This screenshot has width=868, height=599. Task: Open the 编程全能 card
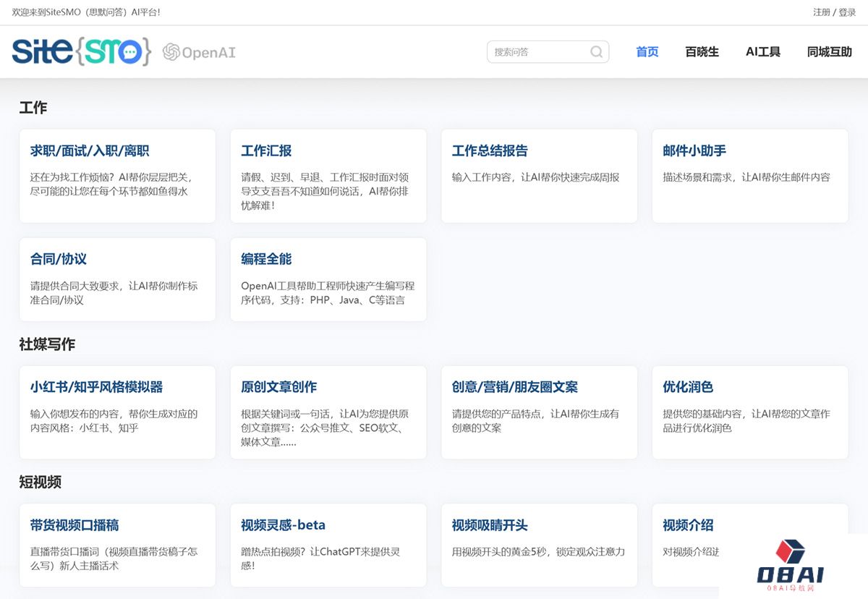click(328, 279)
